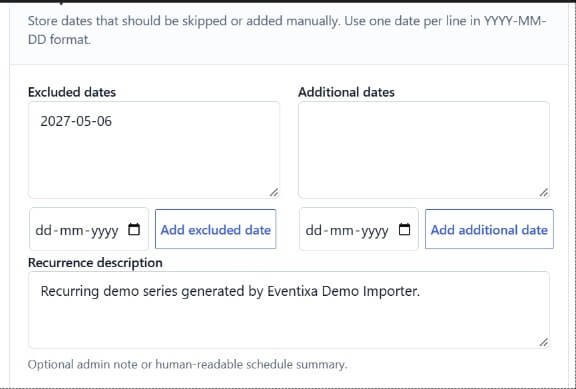Grab the Recurrence description resize handle

point(544,342)
